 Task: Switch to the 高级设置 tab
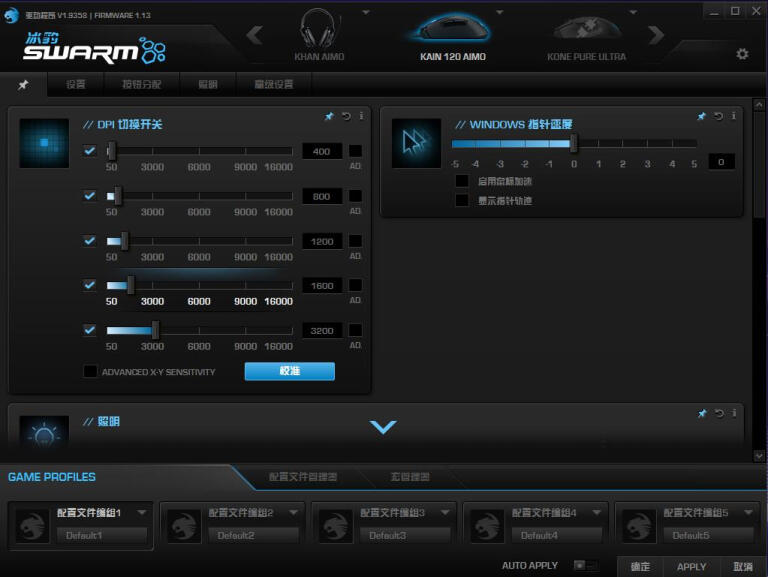click(x=271, y=85)
